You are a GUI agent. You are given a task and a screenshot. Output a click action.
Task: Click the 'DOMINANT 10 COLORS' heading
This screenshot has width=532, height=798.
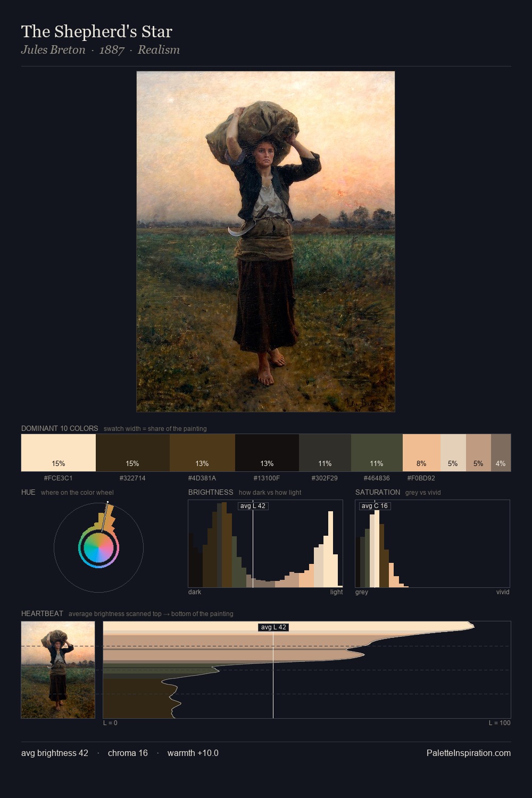coord(60,428)
